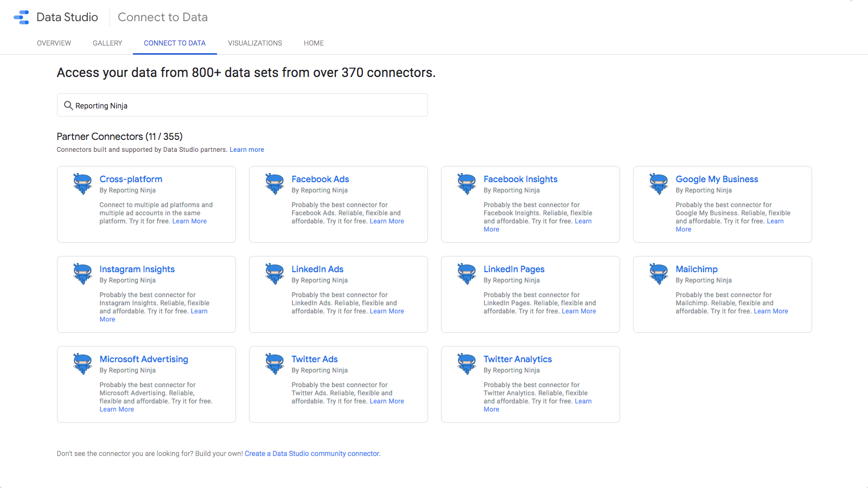This screenshot has width=868, height=488.
Task: Select the Google My Business ninja icon
Action: pos(659,184)
